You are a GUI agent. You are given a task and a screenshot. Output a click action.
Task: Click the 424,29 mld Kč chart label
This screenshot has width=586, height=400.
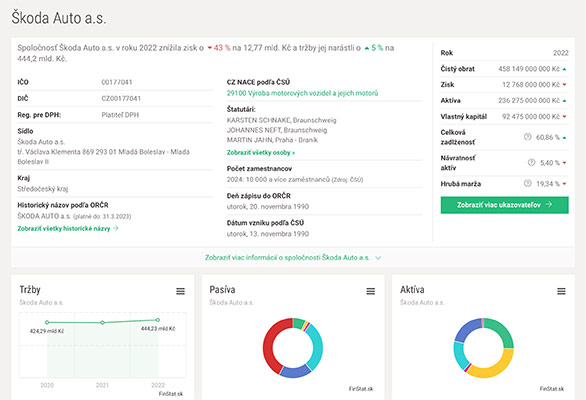(47, 331)
